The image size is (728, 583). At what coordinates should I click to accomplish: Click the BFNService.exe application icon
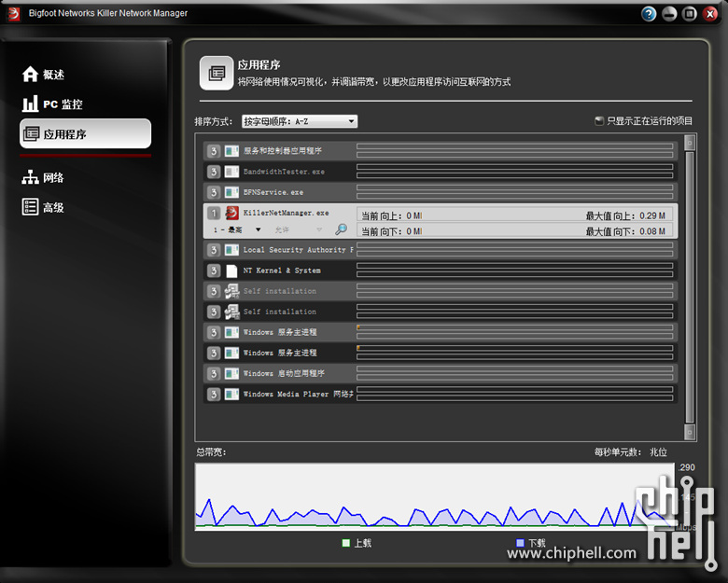pyautogui.click(x=231, y=192)
